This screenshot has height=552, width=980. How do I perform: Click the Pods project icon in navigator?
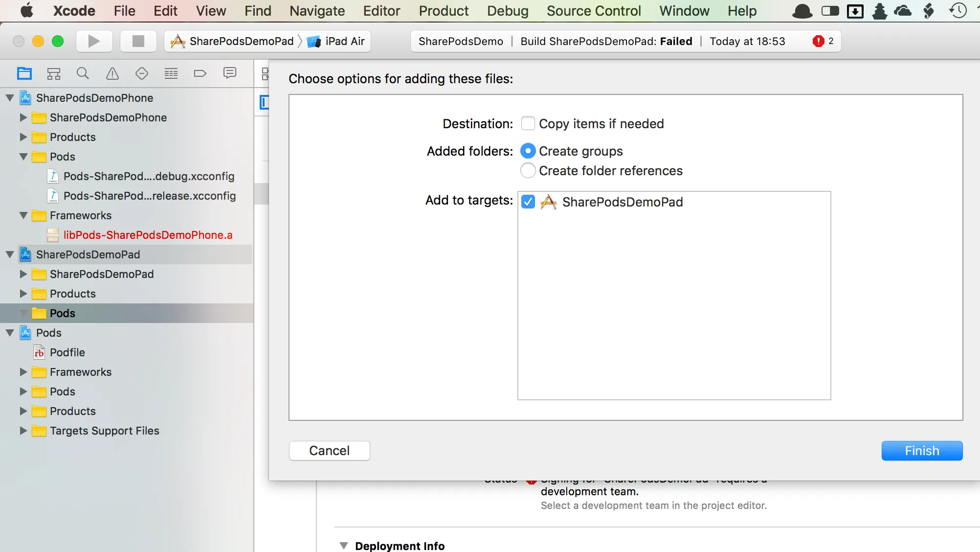point(25,333)
